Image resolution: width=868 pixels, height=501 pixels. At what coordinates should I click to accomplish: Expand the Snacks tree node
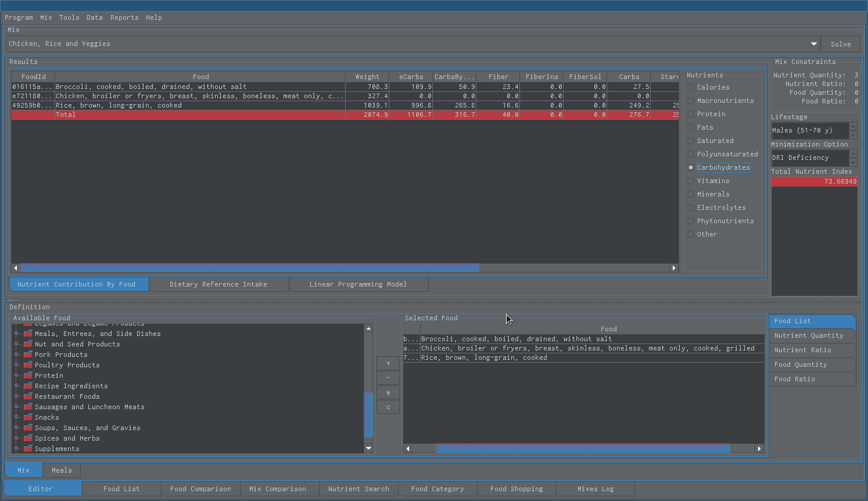[17, 417]
